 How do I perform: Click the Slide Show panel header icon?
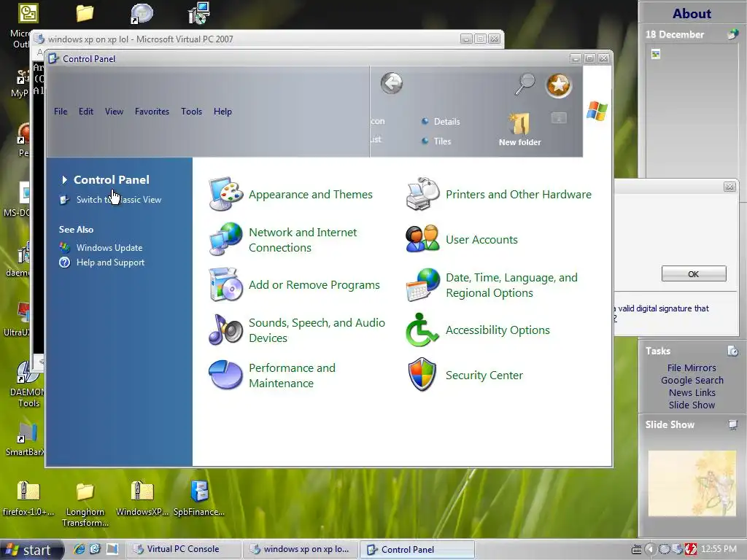coord(732,424)
